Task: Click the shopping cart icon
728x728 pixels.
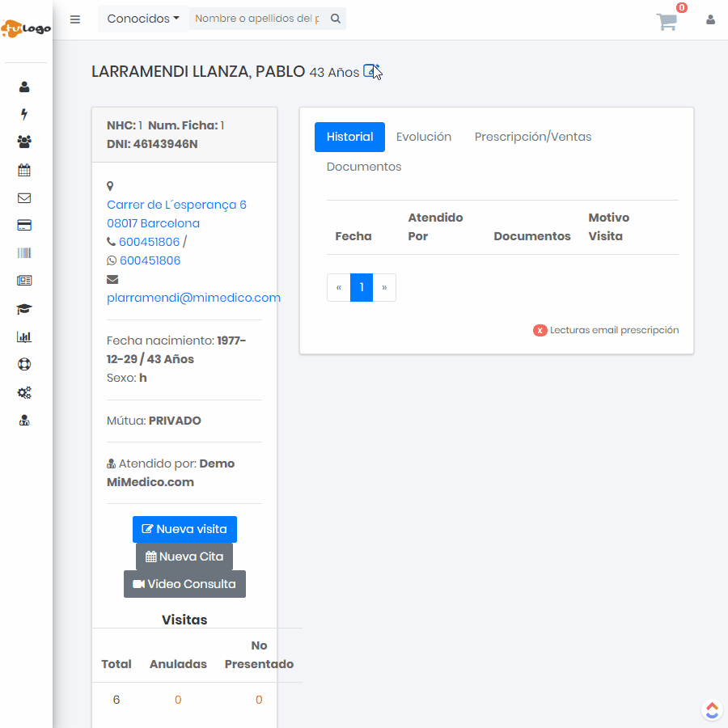Action: 667,22
